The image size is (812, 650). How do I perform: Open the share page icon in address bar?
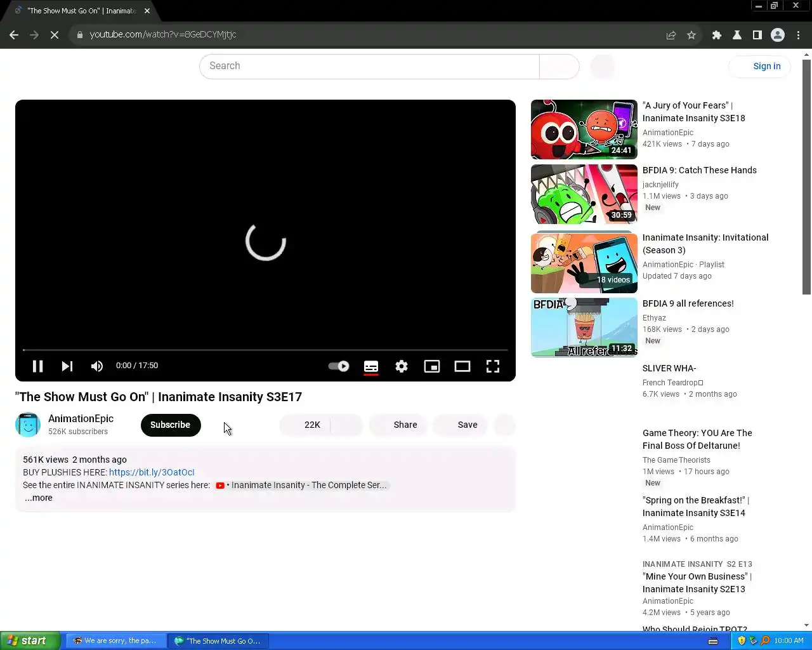[x=671, y=35]
